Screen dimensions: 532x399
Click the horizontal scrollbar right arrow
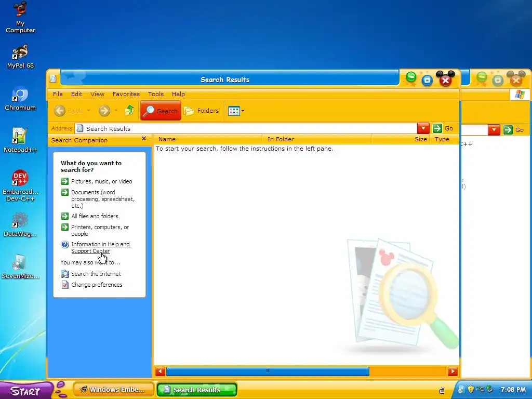pyautogui.click(x=453, y=371)
